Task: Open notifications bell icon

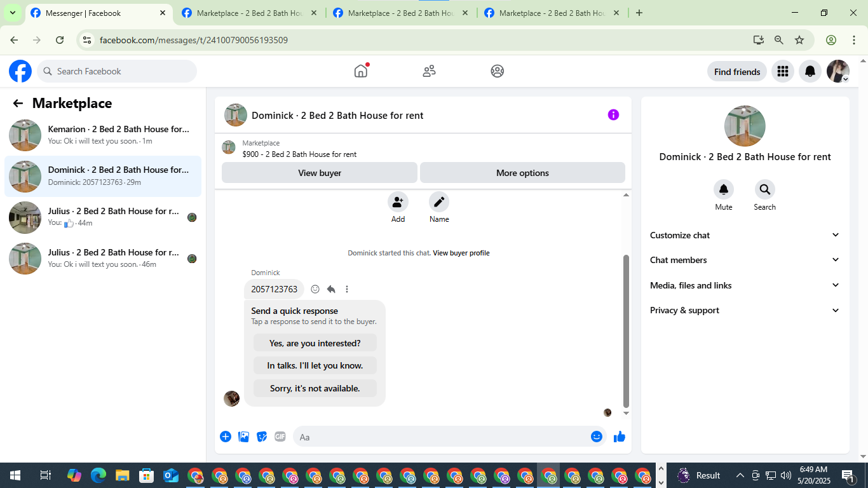Action: click(x=810, y=71)
